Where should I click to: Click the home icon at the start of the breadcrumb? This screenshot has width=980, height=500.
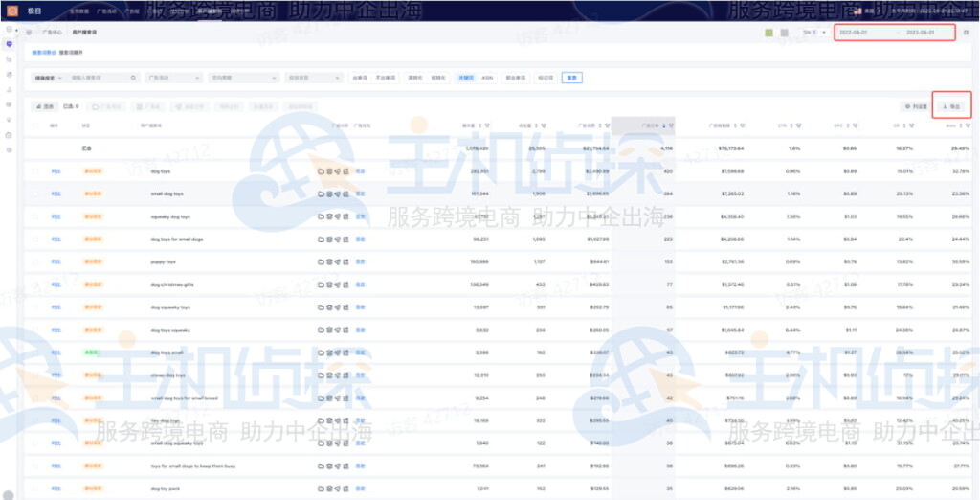[x=29, y=32]
